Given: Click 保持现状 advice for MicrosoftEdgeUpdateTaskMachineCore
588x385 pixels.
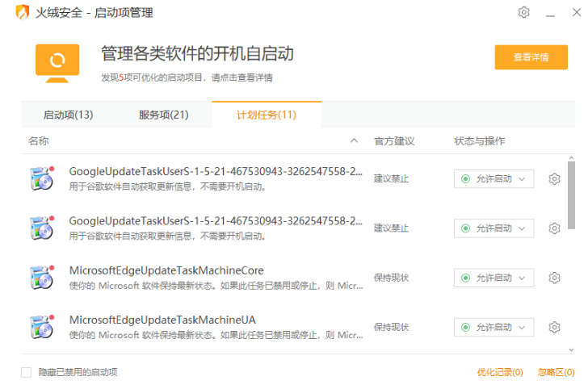Looking at the screenshot, I should point(391,278).
